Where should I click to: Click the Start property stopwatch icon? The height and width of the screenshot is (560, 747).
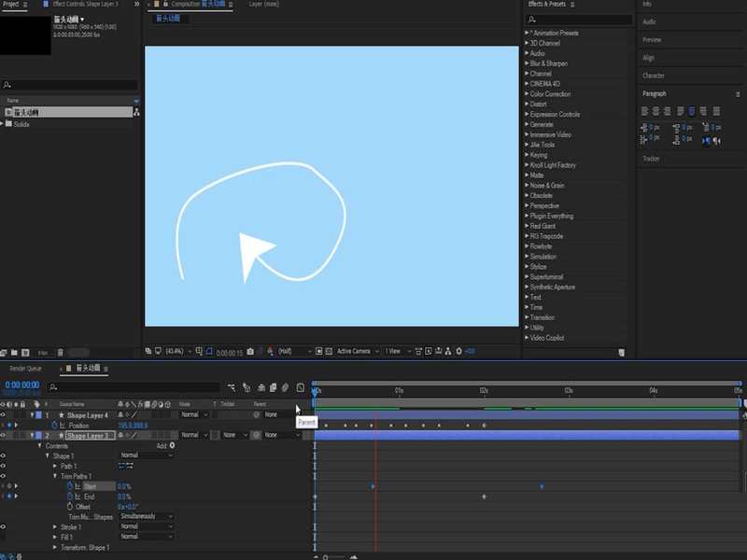click(68, 486)
